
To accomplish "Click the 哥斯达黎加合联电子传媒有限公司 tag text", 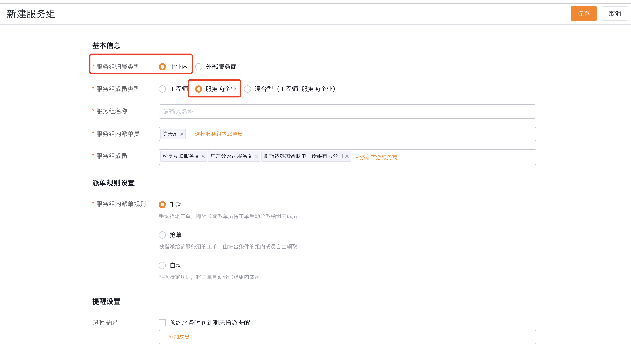I will pyautogui.click(x=303, y=156).
